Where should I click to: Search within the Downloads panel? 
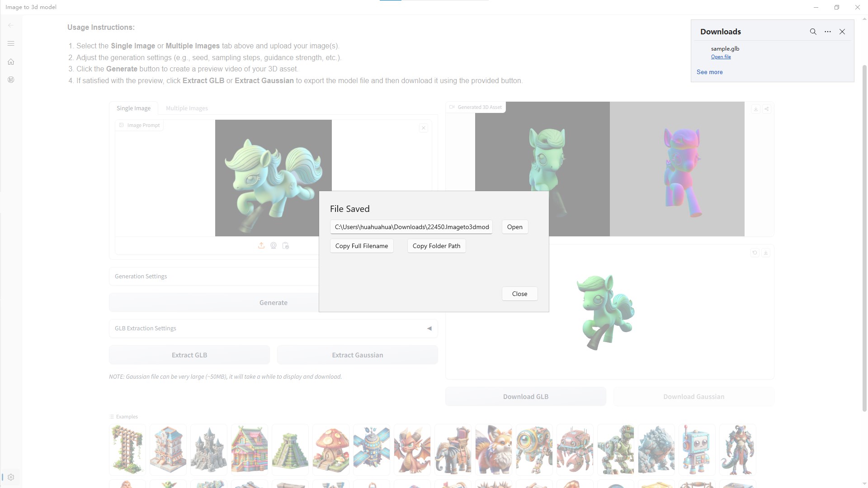click(813, 32)
